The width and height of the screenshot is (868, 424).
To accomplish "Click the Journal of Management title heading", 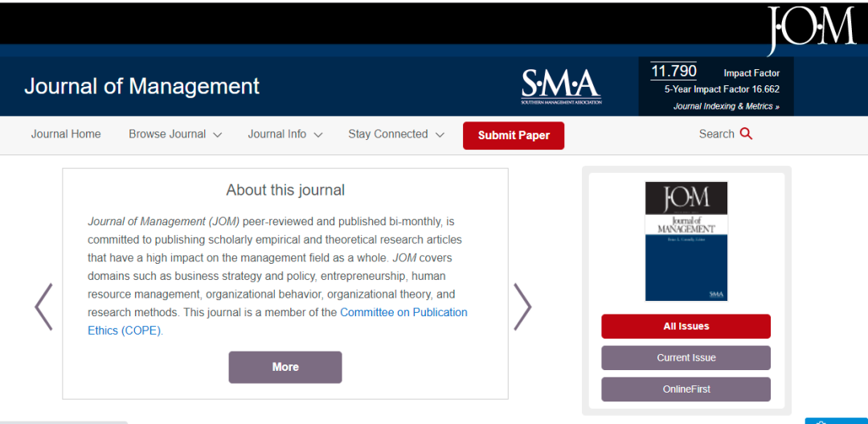I will 142,86.
